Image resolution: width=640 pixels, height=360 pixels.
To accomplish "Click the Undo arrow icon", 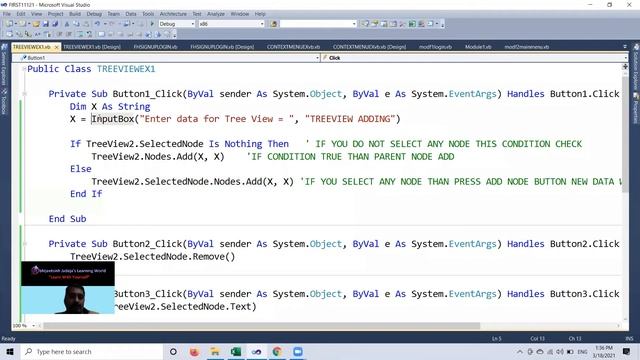I will coord(97,24).
